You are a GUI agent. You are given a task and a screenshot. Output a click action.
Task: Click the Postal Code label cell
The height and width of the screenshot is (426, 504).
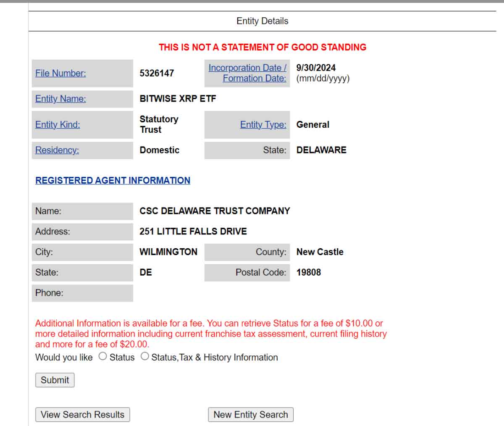(247, 272)
